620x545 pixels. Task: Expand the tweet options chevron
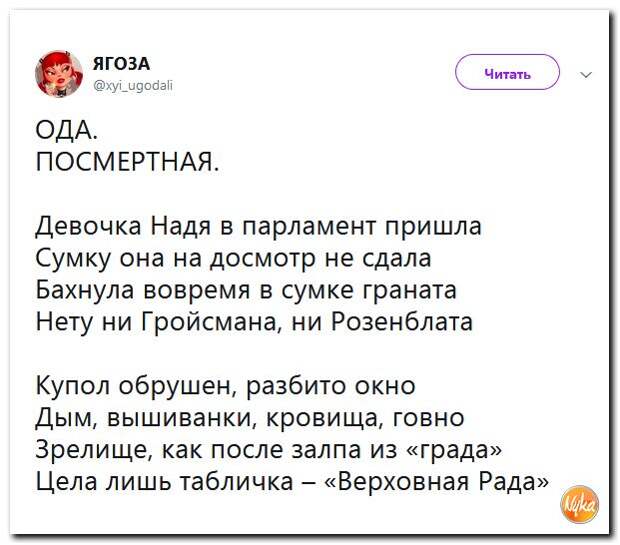(x=586, y=74)
